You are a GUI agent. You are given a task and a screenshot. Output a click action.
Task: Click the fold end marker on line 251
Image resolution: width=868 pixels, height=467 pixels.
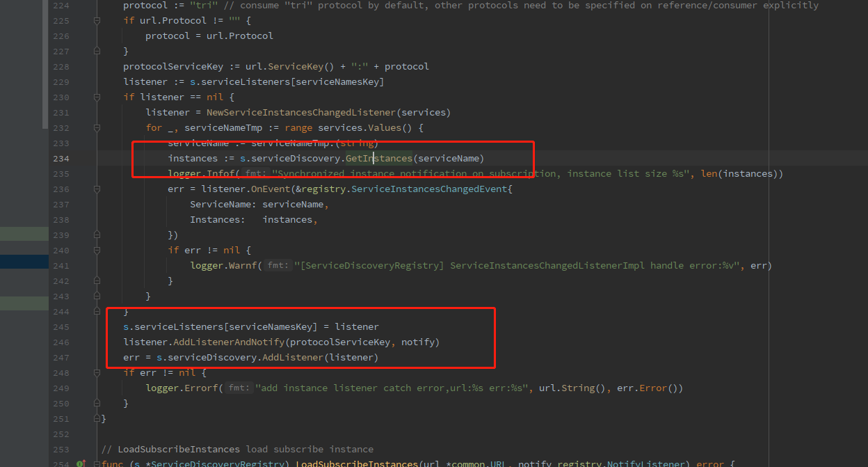pos(97,419)
